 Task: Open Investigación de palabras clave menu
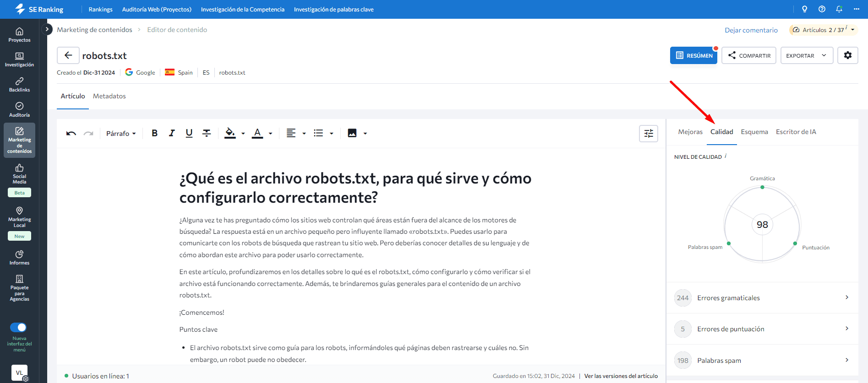(334, 9)
